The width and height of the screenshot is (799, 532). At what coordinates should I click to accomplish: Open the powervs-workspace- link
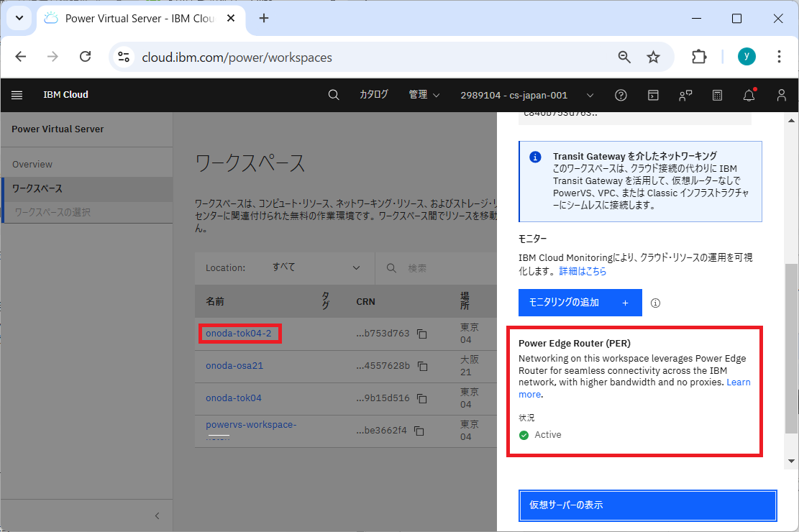pos(251,425)
